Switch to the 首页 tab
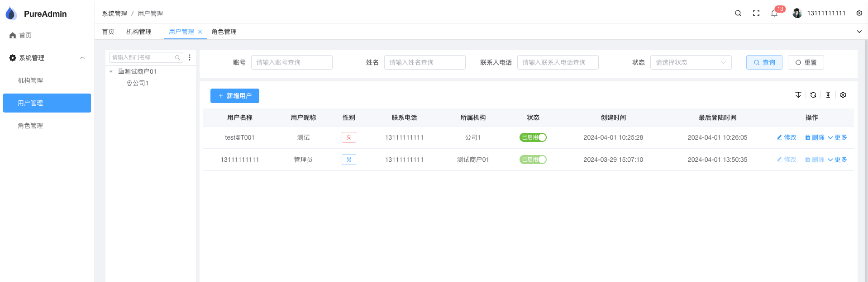 coord(108,32)
